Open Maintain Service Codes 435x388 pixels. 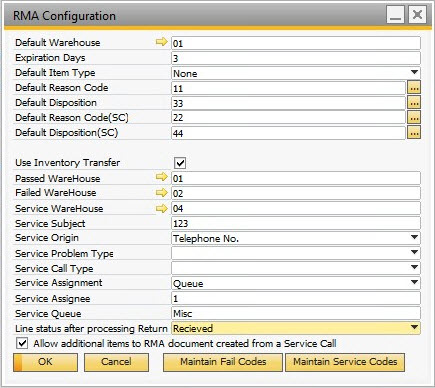pyautogui.click(x=345, y=362)
